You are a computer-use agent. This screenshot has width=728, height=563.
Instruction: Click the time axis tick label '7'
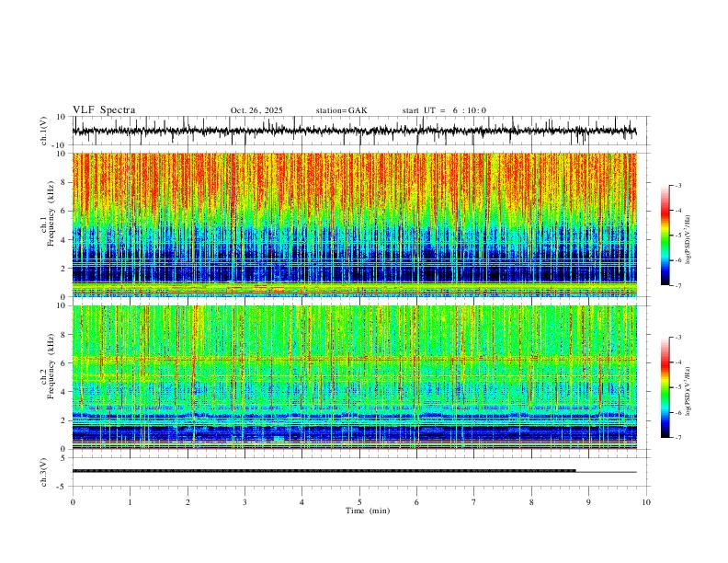474,502
